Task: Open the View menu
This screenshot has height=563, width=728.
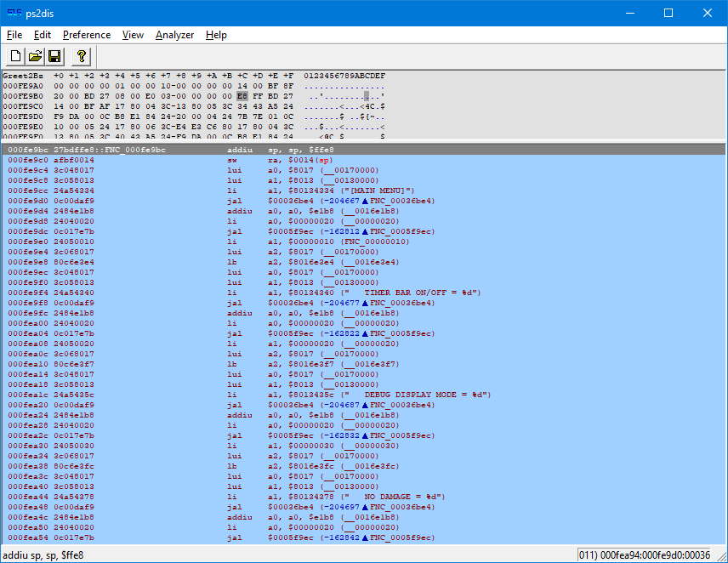Action: (x=132, y=35)
